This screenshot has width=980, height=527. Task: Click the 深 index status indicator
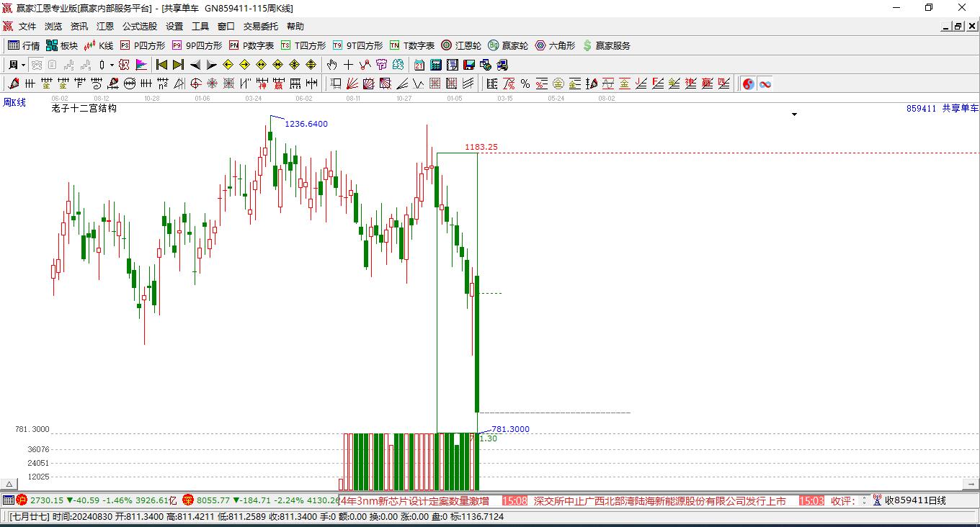click(187, 500)
